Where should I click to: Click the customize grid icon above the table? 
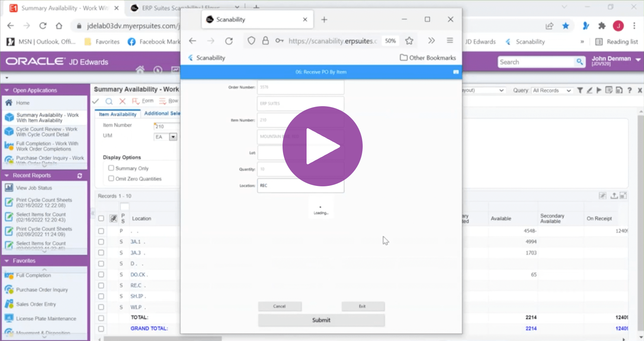tap(602, 196)
